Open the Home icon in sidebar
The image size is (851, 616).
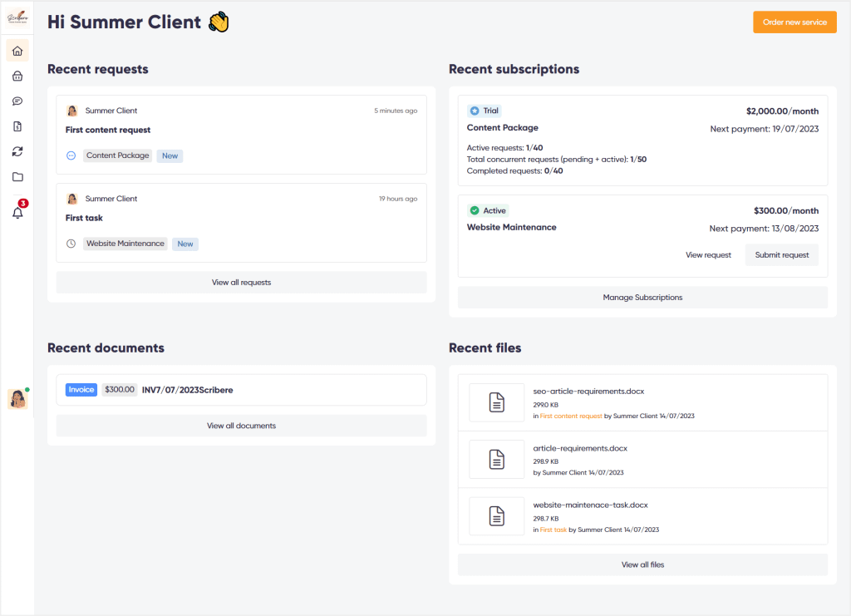(x=17, y=51)
